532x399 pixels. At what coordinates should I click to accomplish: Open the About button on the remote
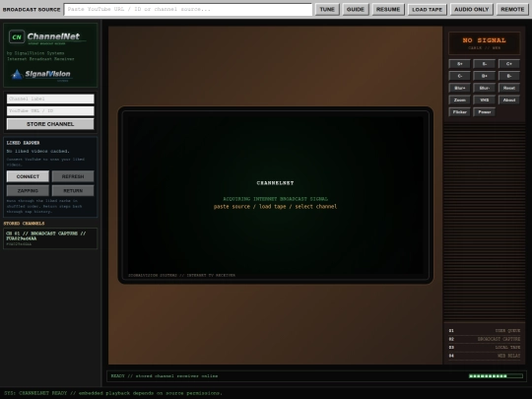(509, 100)
